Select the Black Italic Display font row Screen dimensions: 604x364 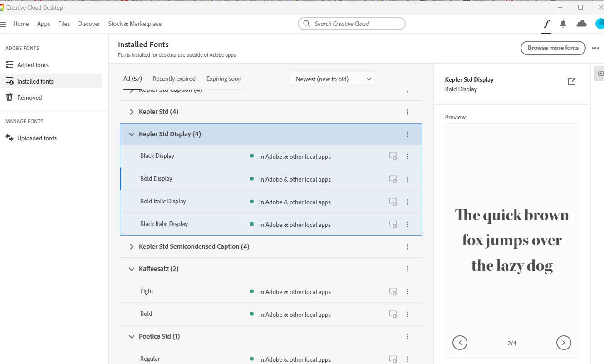271,224
